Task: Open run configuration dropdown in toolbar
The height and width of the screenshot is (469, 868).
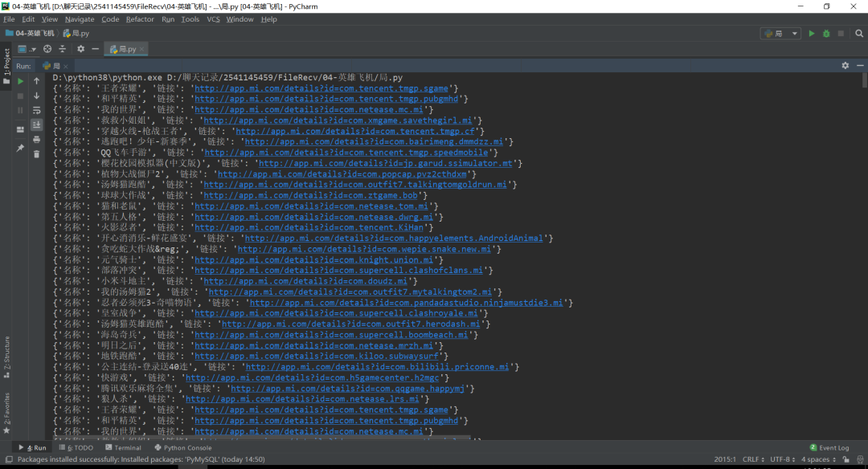Action: pos(780,33)
